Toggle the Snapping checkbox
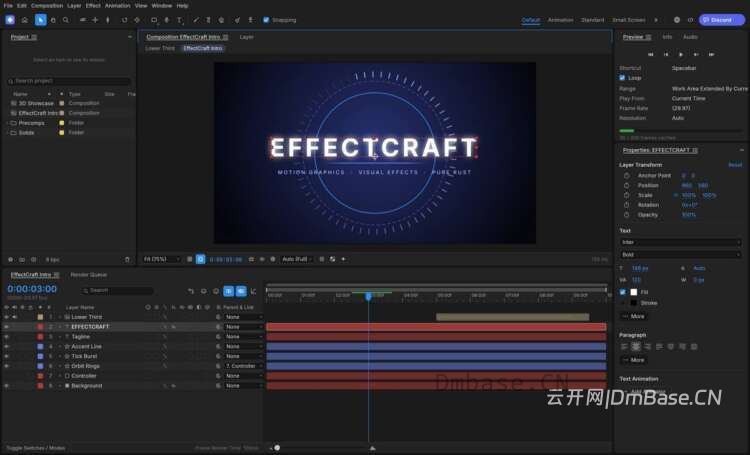The image size is (750, 455). click(266, 20)
